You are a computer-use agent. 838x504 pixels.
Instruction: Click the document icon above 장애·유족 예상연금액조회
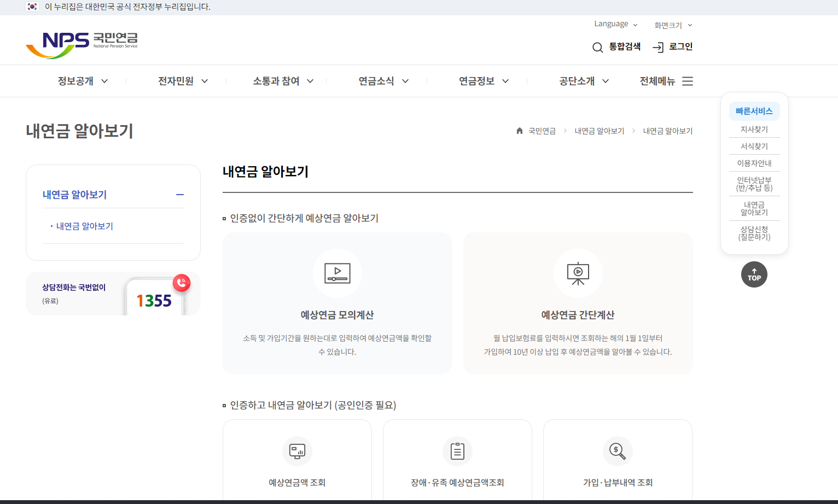click(x=457, y=451)
